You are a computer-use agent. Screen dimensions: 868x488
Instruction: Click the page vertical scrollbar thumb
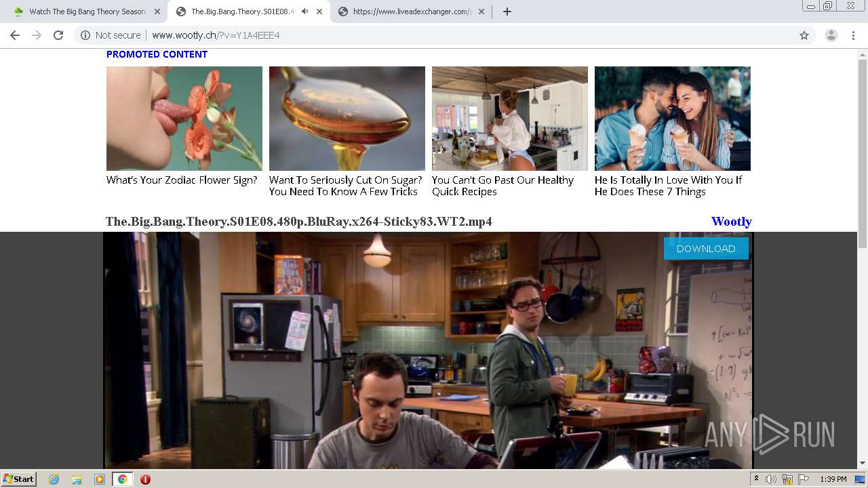(x=863, y=154)
